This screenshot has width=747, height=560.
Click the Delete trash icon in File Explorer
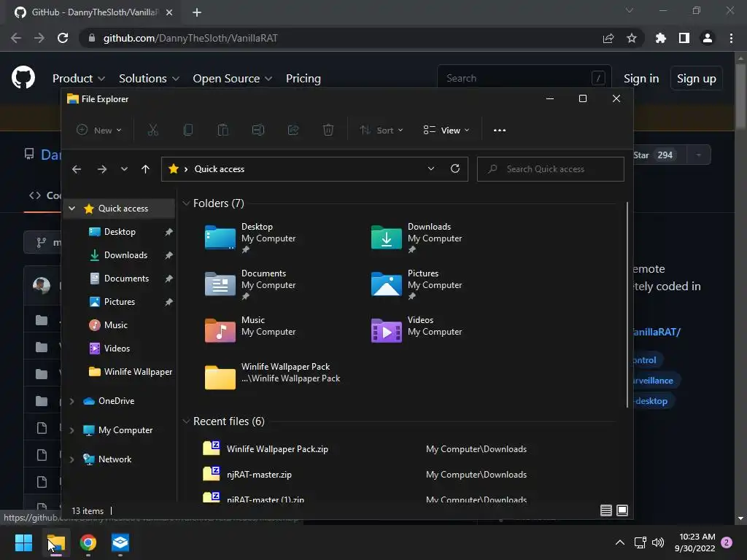click(x=328, y=130)
